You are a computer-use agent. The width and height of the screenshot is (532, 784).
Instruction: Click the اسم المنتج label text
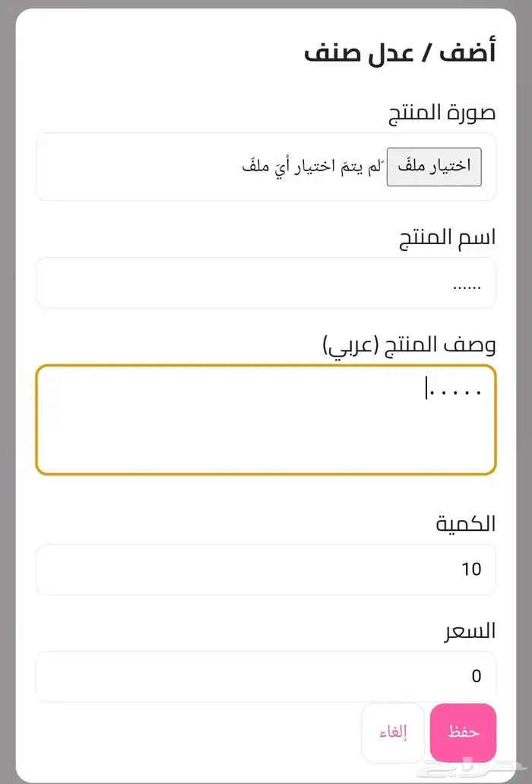coord(448,236)
